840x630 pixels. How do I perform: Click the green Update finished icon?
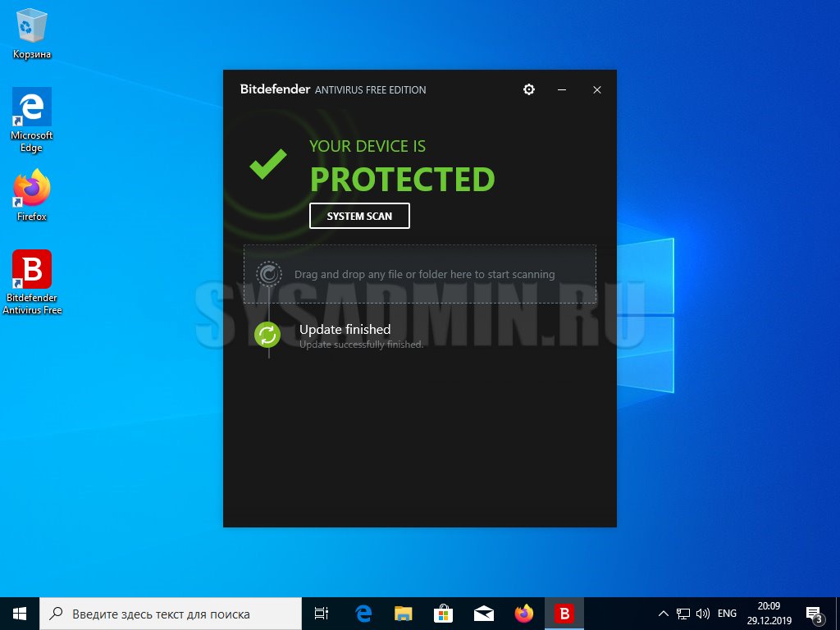pyautogui.click(x=267, y=335)
